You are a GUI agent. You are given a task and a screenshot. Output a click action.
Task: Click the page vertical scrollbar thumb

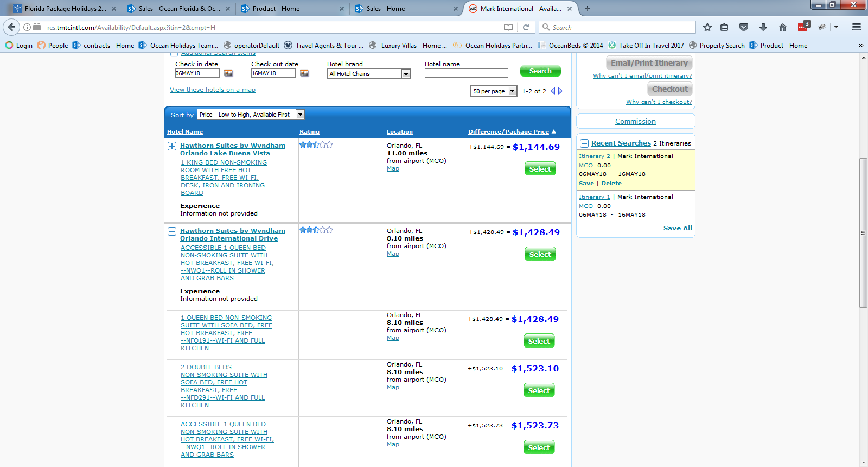pyautogui.click(x=863, y=233)
